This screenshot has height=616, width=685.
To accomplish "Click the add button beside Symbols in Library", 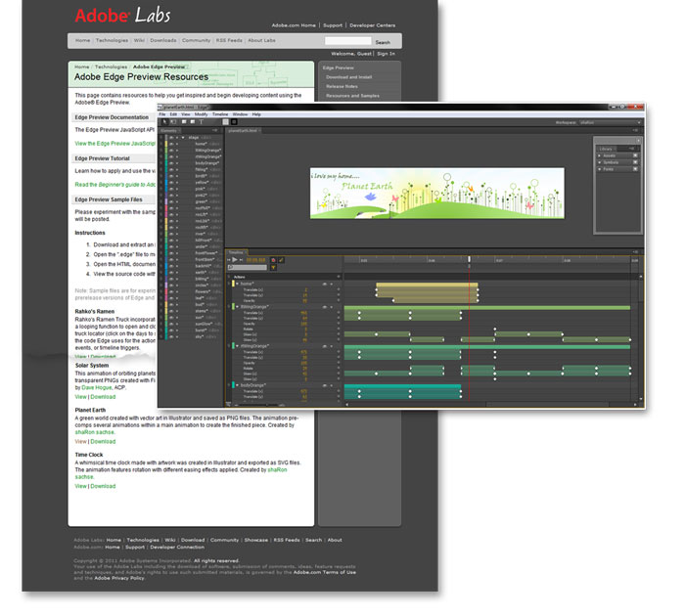I will coord(635,162).
